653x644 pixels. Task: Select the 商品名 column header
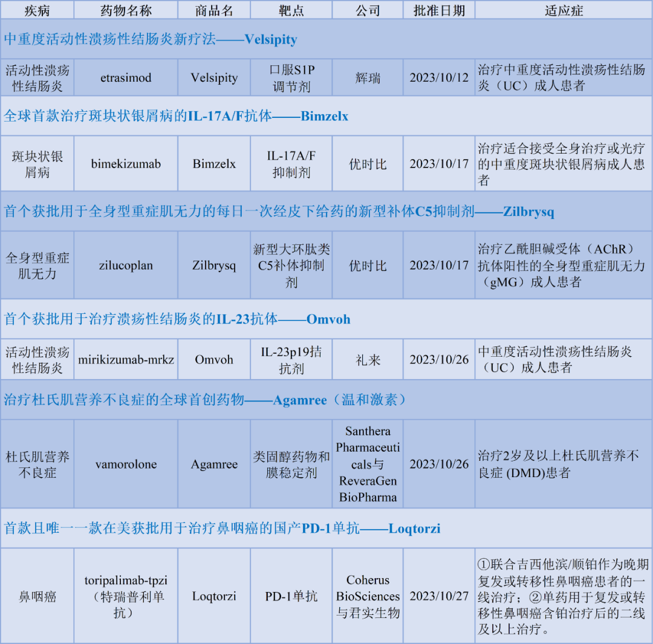(x=213, y=10)
